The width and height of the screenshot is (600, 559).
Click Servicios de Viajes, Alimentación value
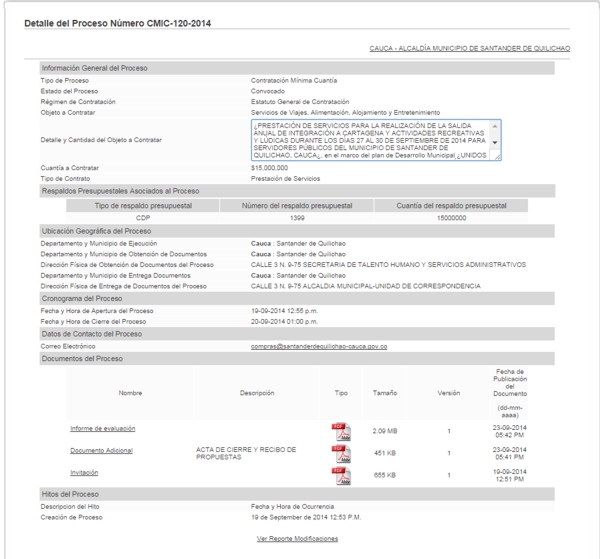345,113
